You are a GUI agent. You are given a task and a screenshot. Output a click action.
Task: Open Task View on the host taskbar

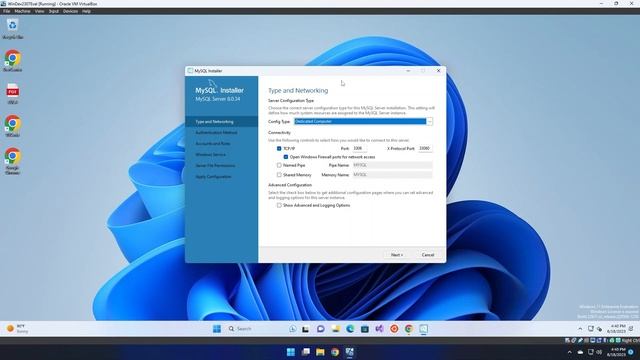click(306, 352)
